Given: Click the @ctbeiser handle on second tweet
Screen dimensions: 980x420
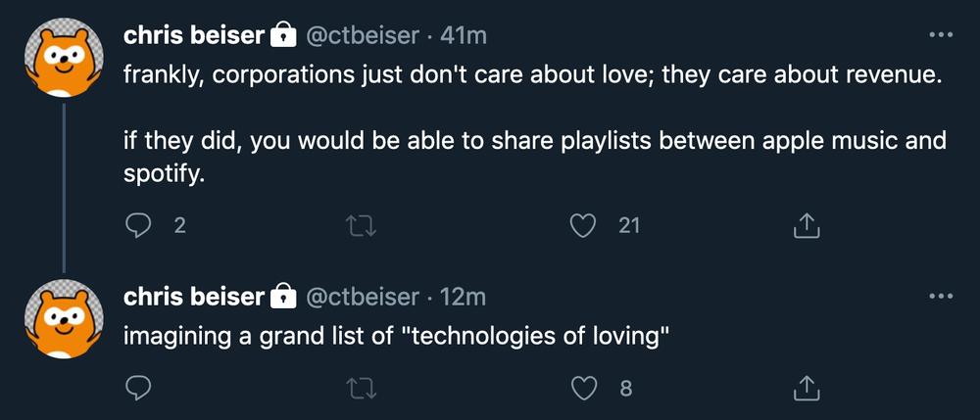Looking at the screenshot, I should click(365, 297).
